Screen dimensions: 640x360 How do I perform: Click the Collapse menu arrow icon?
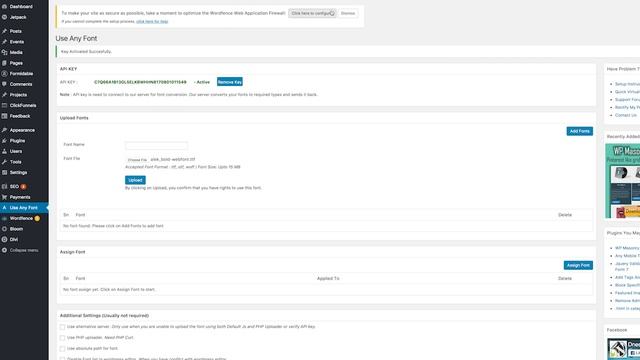coord(4,250)
